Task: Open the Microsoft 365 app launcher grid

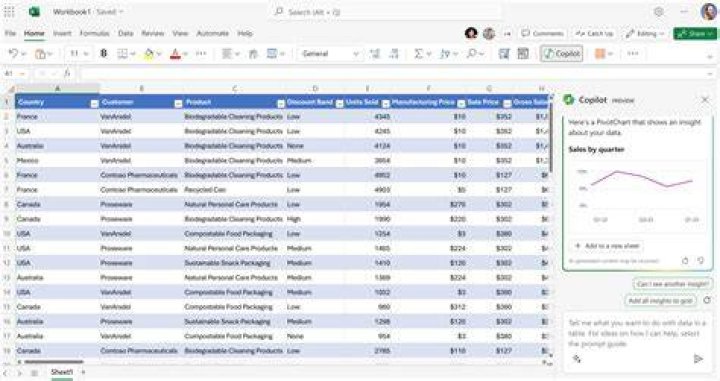Action: tap(9, 12)
